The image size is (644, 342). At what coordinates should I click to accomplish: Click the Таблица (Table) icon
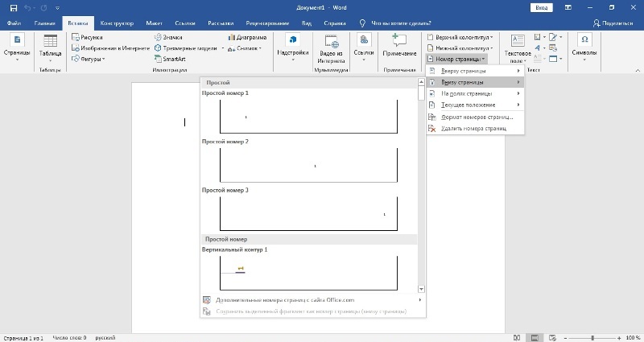click(x=50, y=45)
